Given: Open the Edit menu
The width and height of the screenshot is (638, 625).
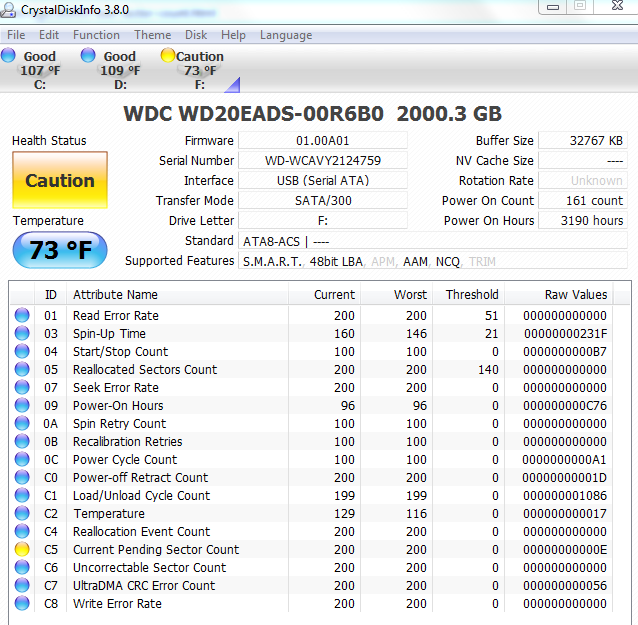Looking at the screenshot, I should (49, 35).
